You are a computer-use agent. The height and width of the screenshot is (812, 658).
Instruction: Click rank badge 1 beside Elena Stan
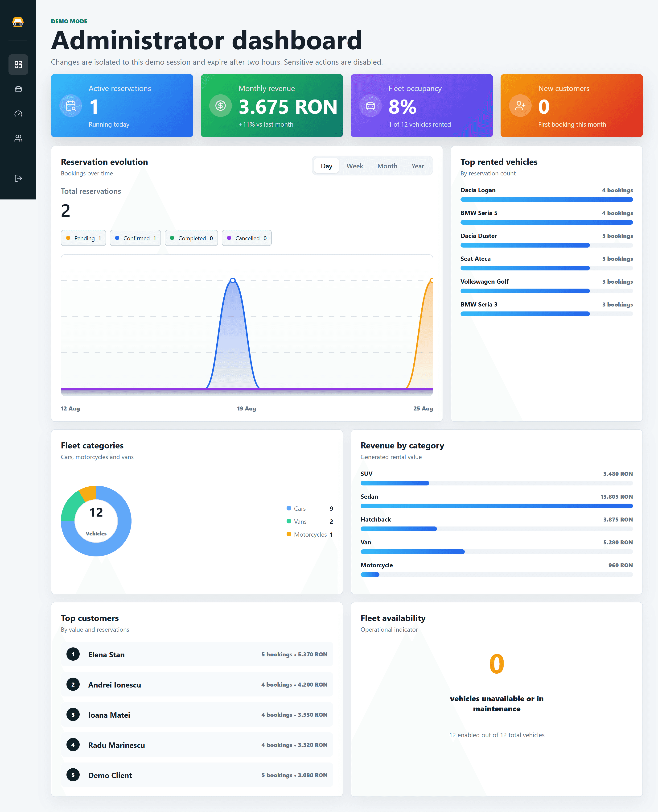tap(73, 654)
